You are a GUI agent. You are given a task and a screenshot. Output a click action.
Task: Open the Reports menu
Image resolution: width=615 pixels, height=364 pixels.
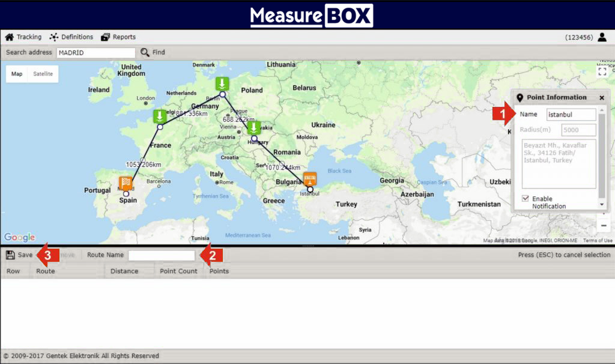[118, 37]
